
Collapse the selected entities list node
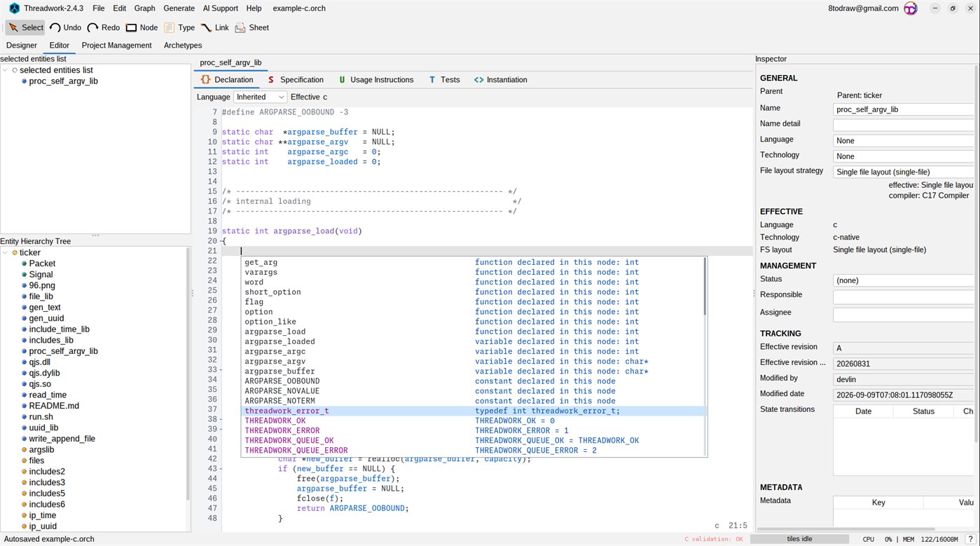(x=6, y=70)
